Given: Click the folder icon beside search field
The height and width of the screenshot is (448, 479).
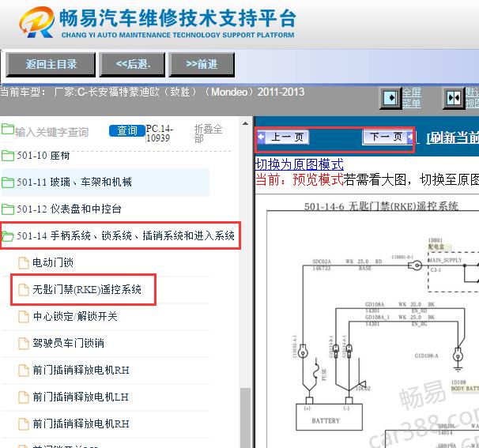Looking at the screenshot, I should click(x=8, y=129).
